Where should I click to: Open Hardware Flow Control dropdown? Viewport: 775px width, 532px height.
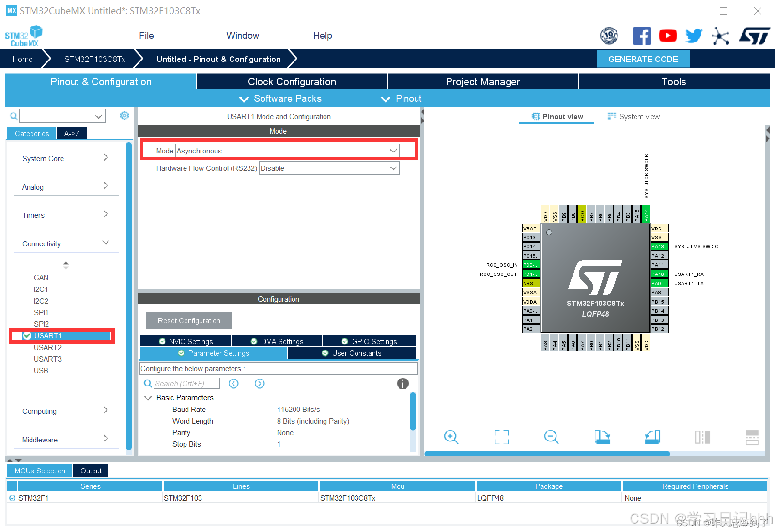(x=329, y=168)
